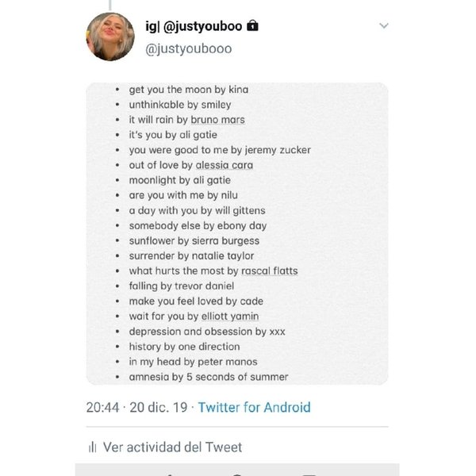Screen dimensions: 476x476
Task: Click the tweet date 20 dic. 19
Action: pos(158,408)
